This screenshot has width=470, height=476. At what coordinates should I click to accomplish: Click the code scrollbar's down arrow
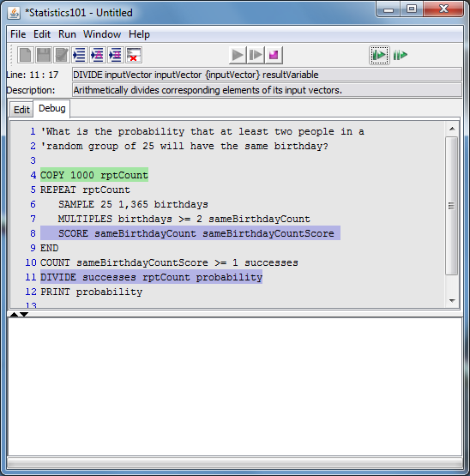click(452, 301)
